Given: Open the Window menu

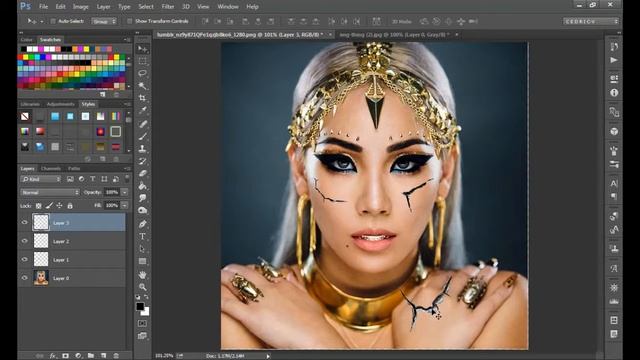Looking at the screenshot, I should [228, 7].
